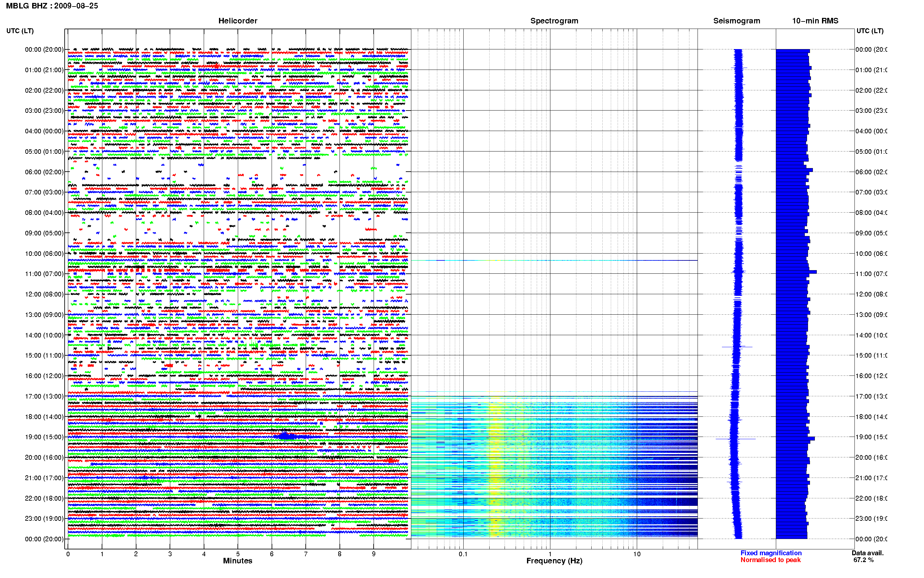The height and width of the screenshot is (578, 924).
Task: Select left time label '19:00 (15:00)'
Action: tap(44, 437)
